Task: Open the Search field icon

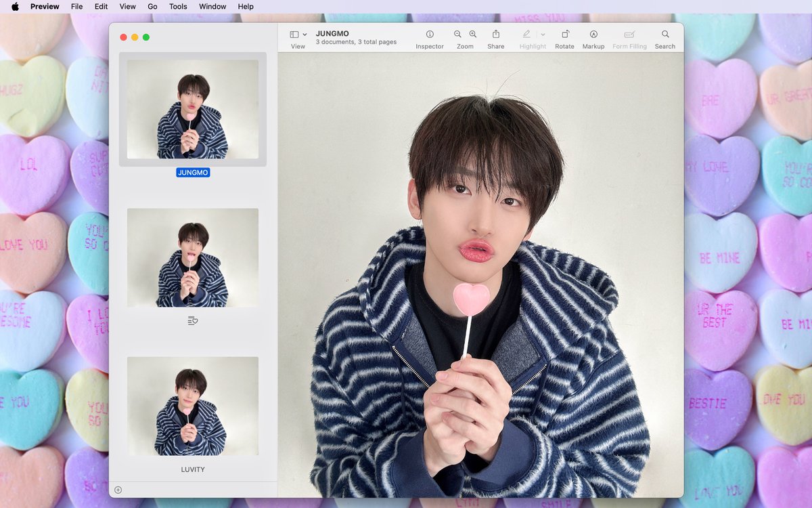Action: tap(665, 34)
